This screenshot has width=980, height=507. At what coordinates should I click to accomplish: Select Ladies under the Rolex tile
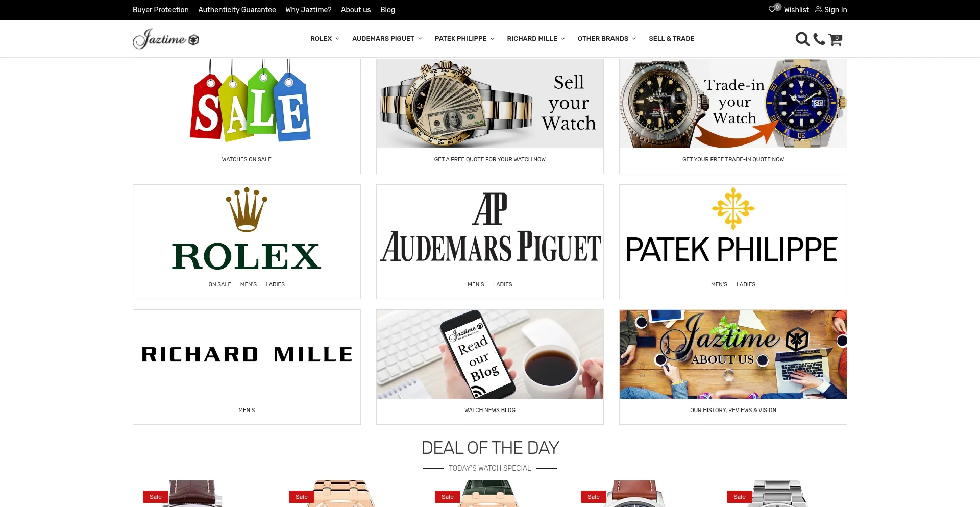click(x=275, y=284)
